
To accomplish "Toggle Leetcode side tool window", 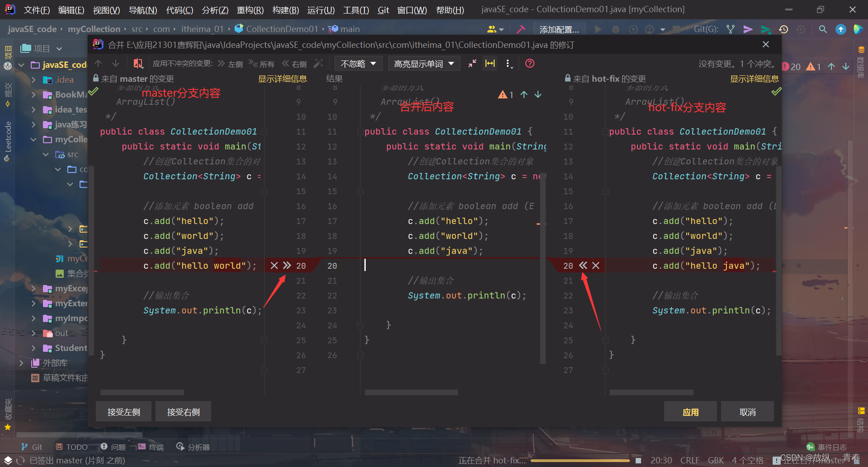I will click(x=8, y=141).
